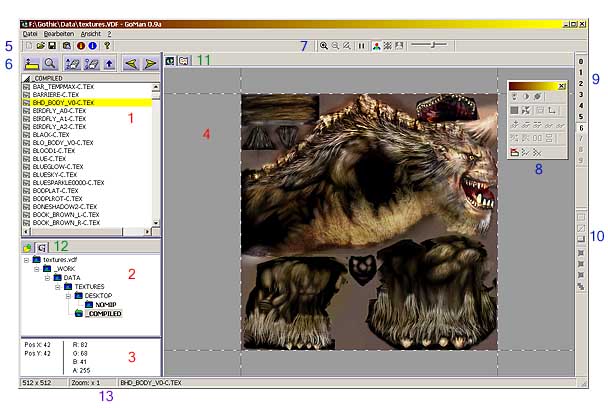Click the orange info circle icon
The width and height of the screenshot is (608, 408).
[x=81, y=46]
